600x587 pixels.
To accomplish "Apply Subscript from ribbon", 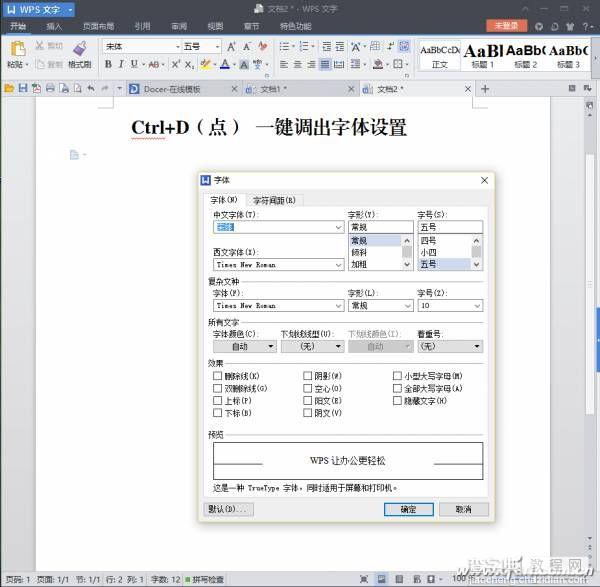I will [x=189, y=65].
